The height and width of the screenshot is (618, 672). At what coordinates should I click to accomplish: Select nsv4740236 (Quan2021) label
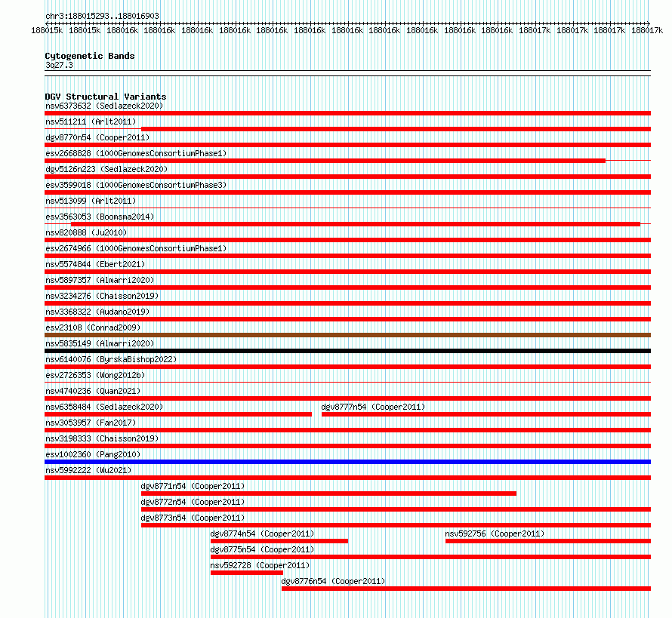(93, 391)
